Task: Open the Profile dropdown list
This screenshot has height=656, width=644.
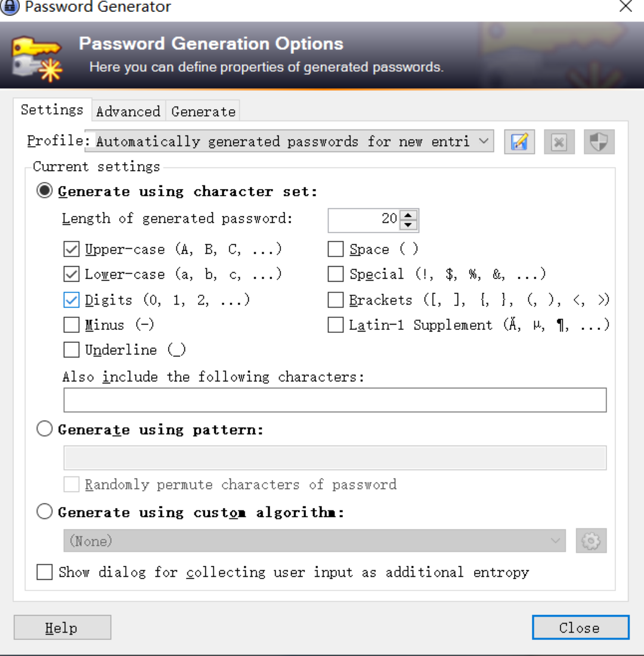Action: (484, 141)
